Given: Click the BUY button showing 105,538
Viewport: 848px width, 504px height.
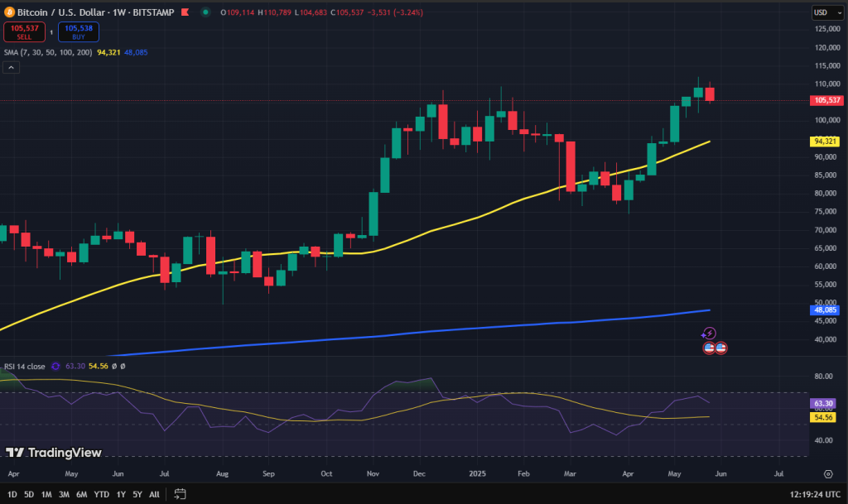Looking at the screenshot, I should pyautogui.click(x=78, y=31).
